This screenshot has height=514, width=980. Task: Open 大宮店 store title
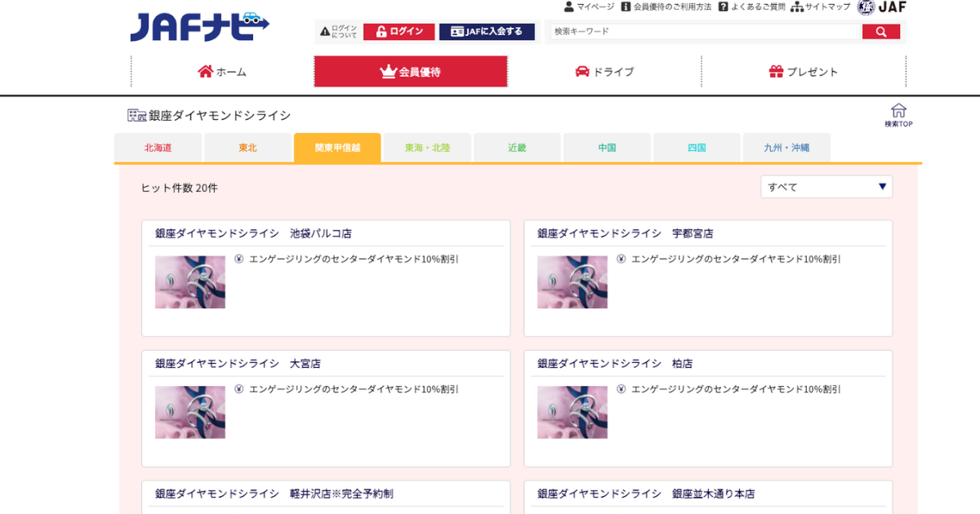click(x=238, y=364)
